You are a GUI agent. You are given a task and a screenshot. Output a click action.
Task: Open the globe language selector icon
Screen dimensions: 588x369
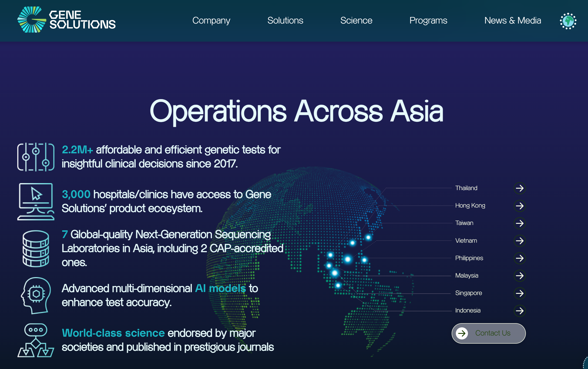[x=568, y=21]
